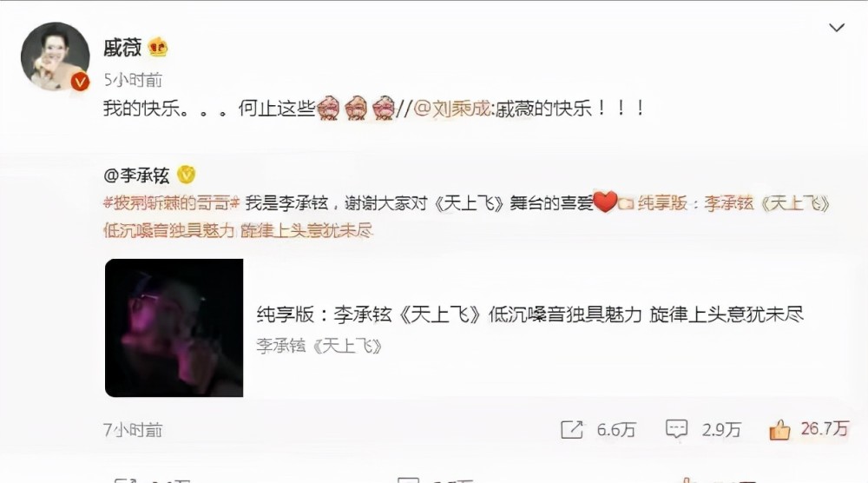The height and width of the screenshot is (483, 868).
Task: Open the post options chevron menu
Action: point(837,27)
